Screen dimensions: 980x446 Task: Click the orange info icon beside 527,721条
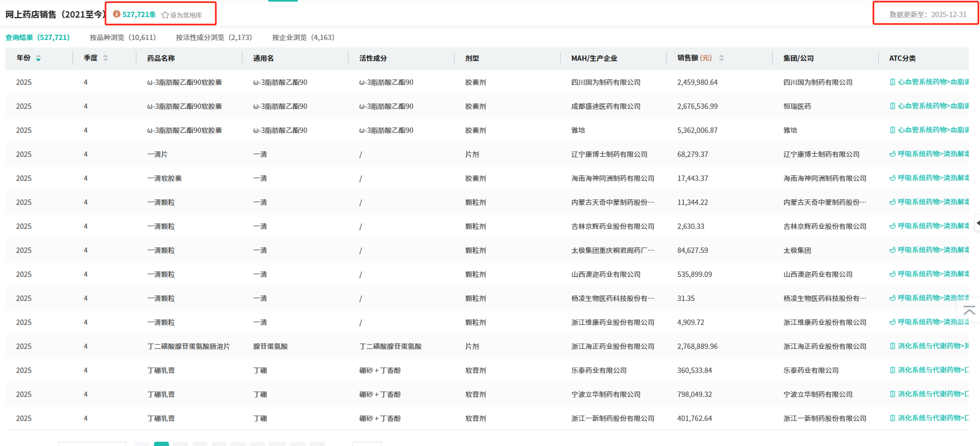(117, 14)
